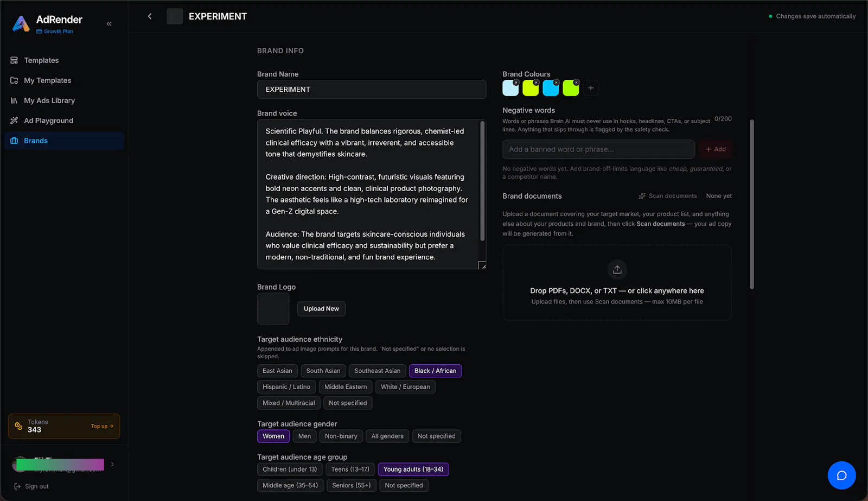Remove the cyan brand colour
The height and width of the screenshot is (501, 868).
click(x=557, y=83)
